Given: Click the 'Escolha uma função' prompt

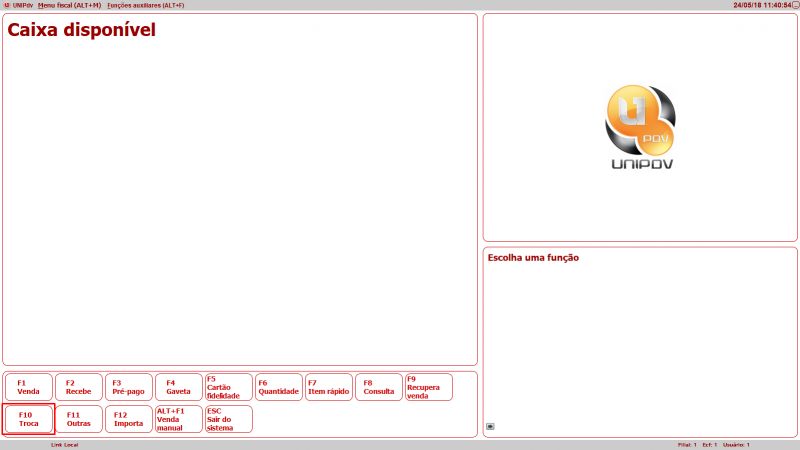Looking at the screenshot, I should click(x=533, y=258).
